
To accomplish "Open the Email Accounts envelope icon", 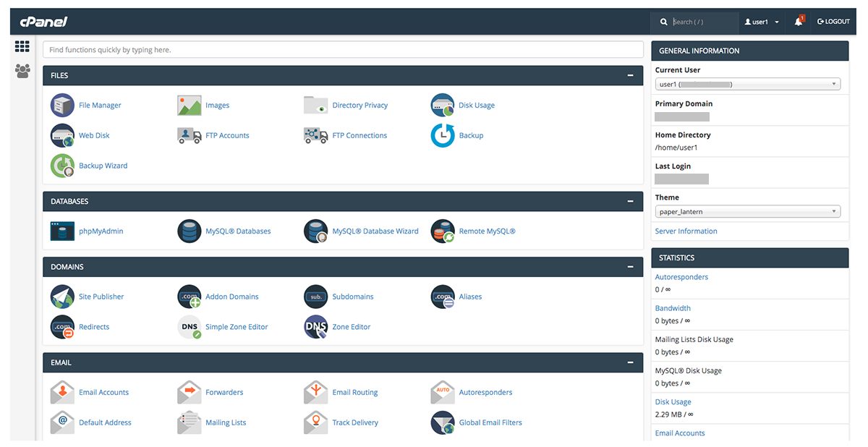I will (62, 392).
